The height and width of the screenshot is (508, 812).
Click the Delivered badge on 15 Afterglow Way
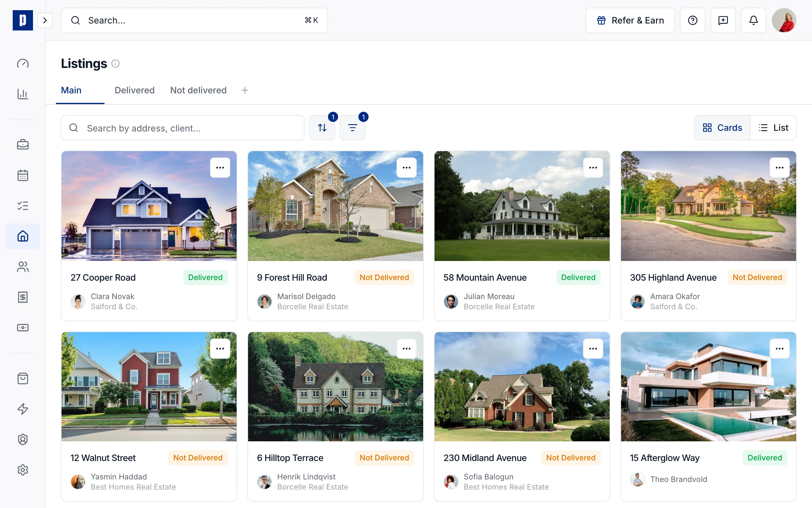765,458
